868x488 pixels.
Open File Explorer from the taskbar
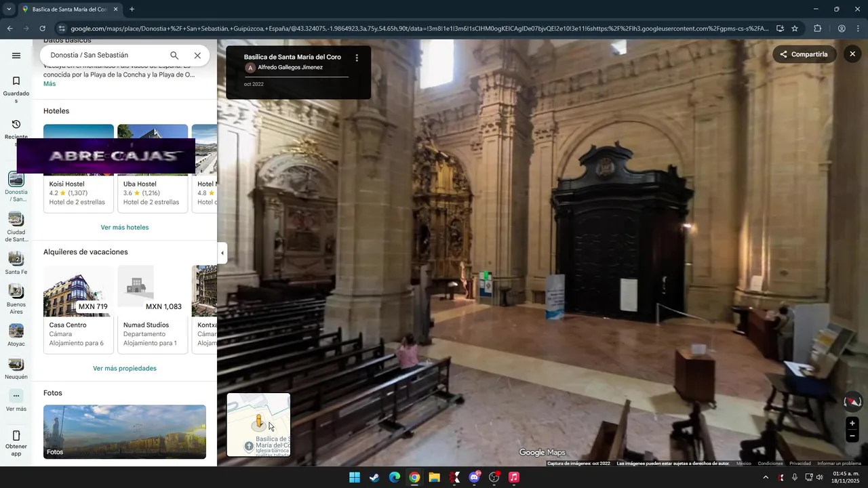pyautogui.click(x=434, y=477)
